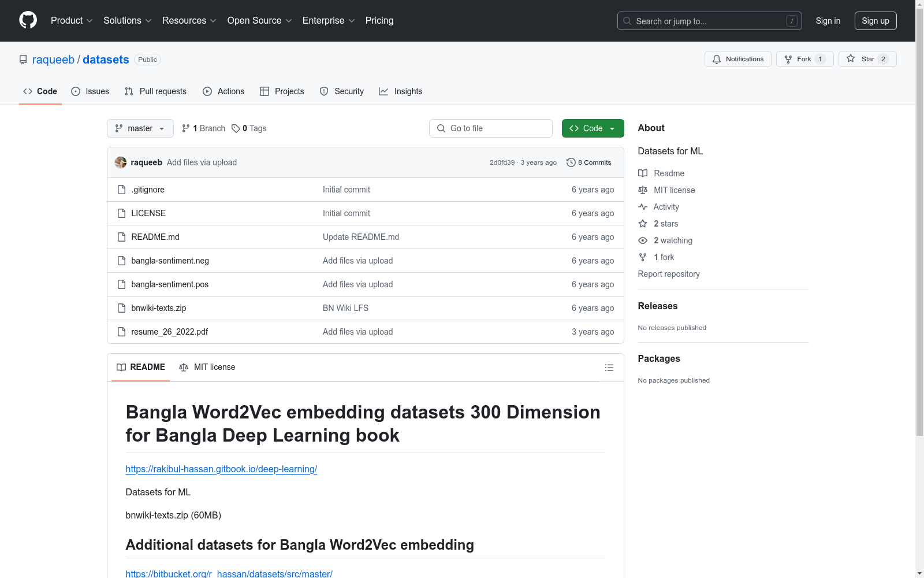Click the Sign in link
The image size is (924, 578).
point(828,21)
